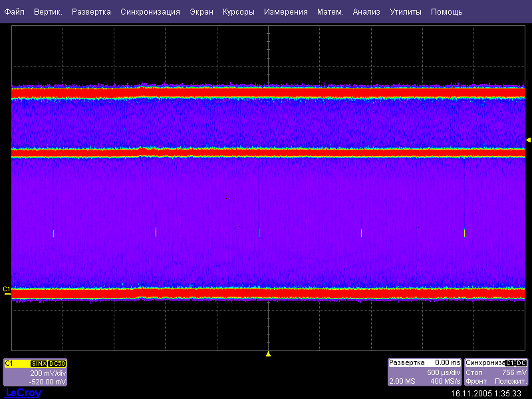Open the Вертик. menu
This screenshot has height=399, width=532.
pos(48,12)
